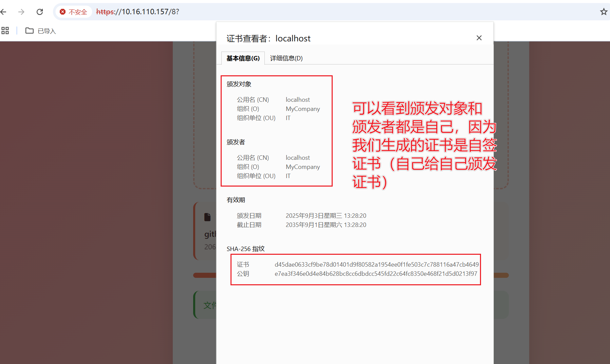Select the 颁发对象 section heading
This screenshot has width=610, height=364.
239,84
